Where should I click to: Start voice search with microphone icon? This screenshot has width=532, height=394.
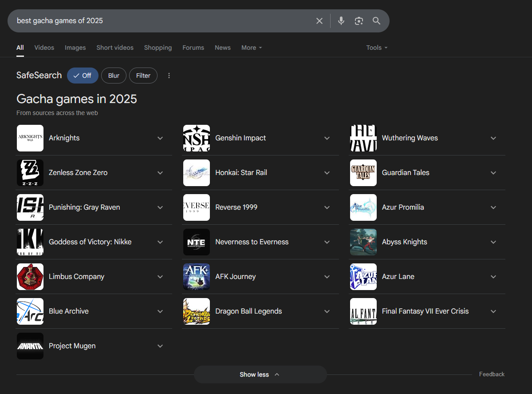(341, 21)
